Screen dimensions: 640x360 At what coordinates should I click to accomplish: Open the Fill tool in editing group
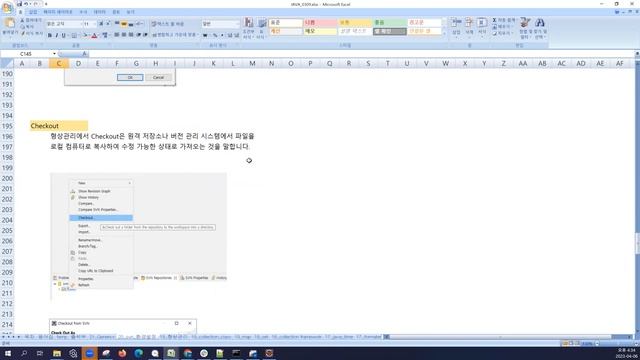click(x=503, y=27)
